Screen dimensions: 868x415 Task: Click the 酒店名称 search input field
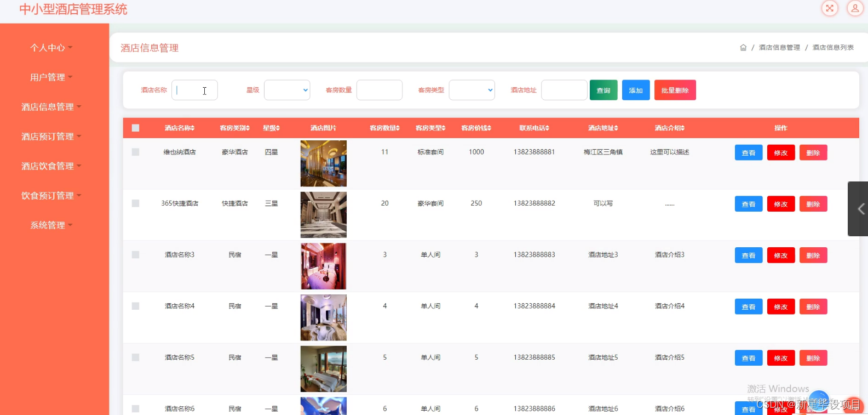194,90
